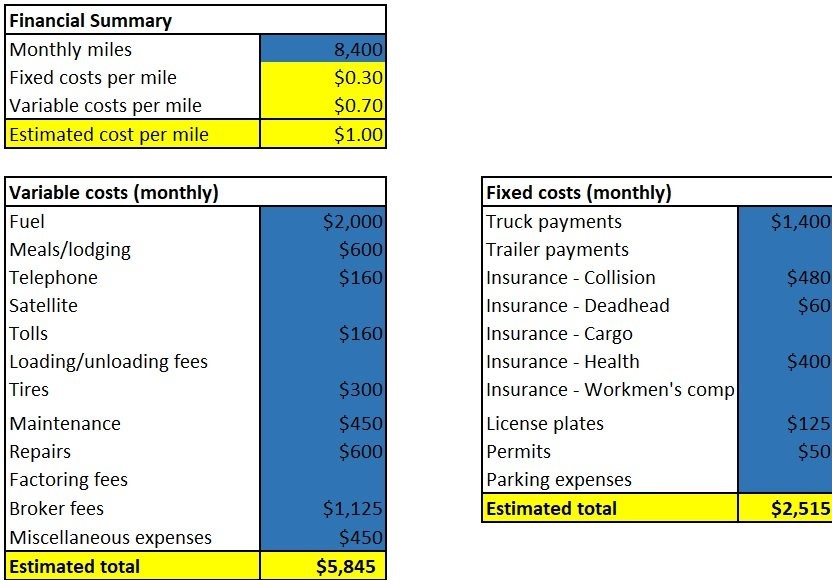Select the Truck payments value $1,400
The image size is (832, 580).
pos(785,222)
